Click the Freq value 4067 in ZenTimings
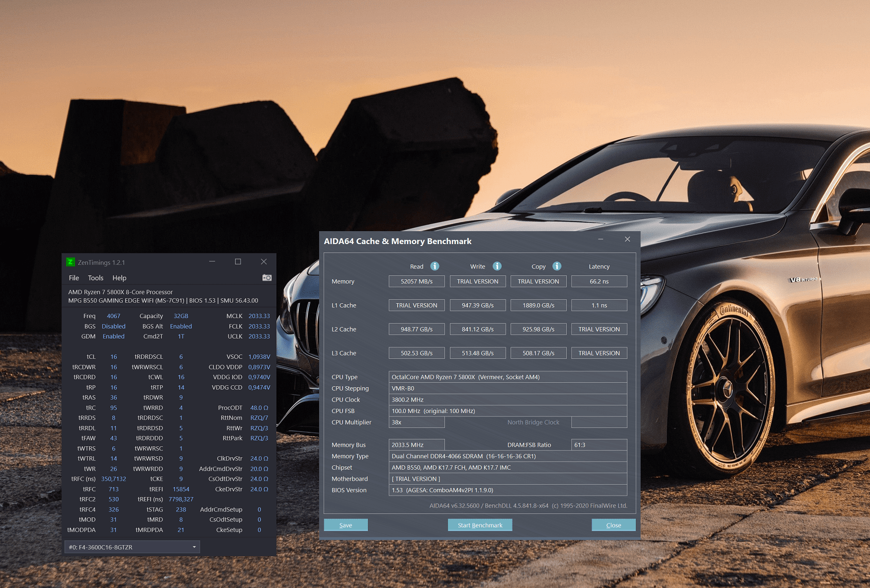 pyautogui.click(x=113, y=316)
